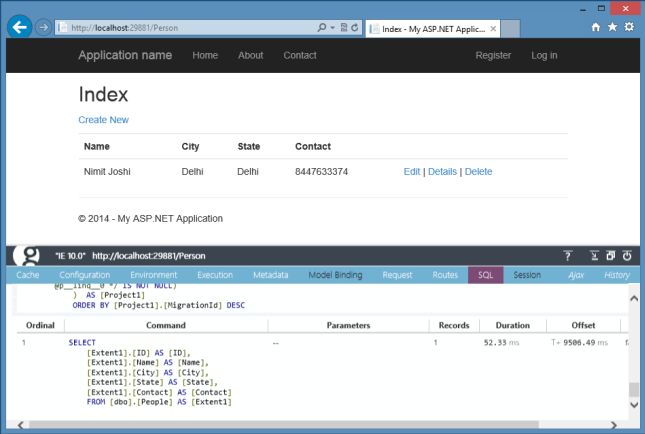The width and height of the screenshot is (645, 434).
Task: Click the ORDER BY MigrationId DESC line
Action: pos(158,305)
